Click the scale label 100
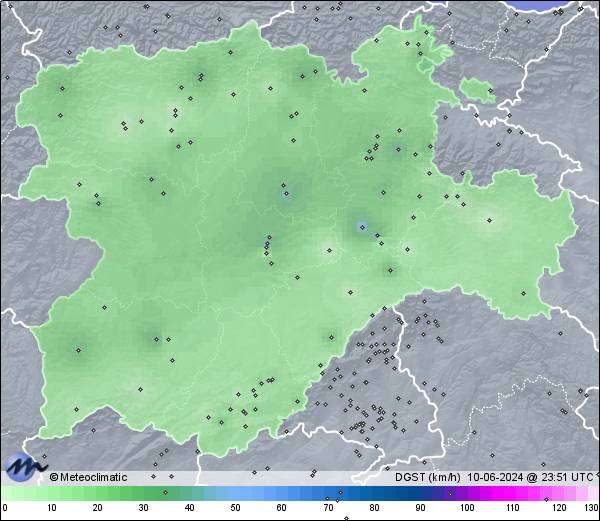 tap(467, 508)
